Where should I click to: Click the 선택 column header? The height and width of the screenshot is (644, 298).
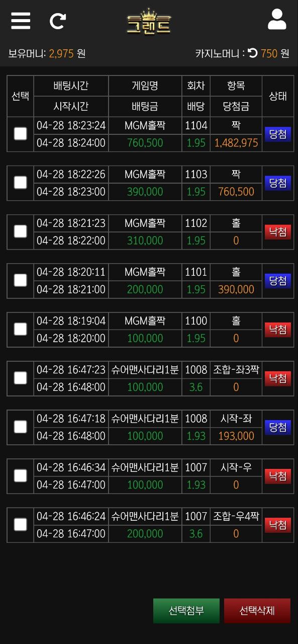click(20, 96)
